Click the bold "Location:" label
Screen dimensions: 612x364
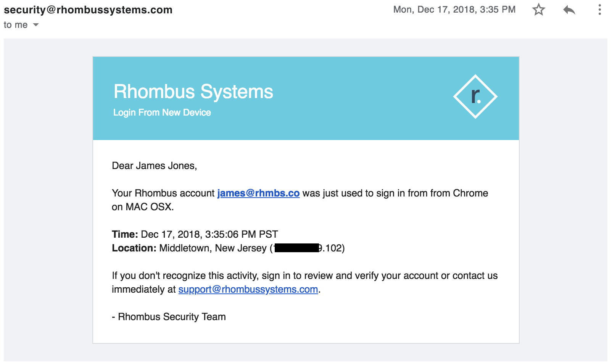coord(134,248)
